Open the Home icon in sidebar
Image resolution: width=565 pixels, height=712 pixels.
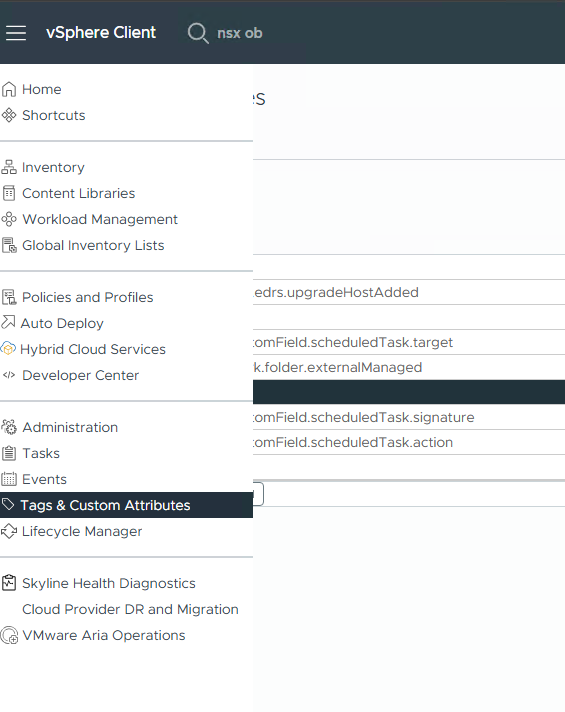coord(9,89)
